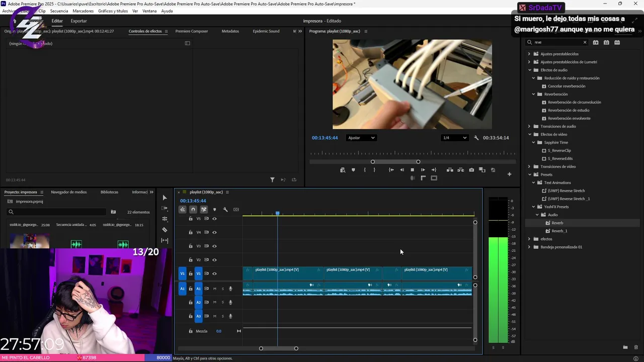Viewport: 644px width, 362px height.
Task: Select the Track Select Forward tool
Action: point(165,208)
